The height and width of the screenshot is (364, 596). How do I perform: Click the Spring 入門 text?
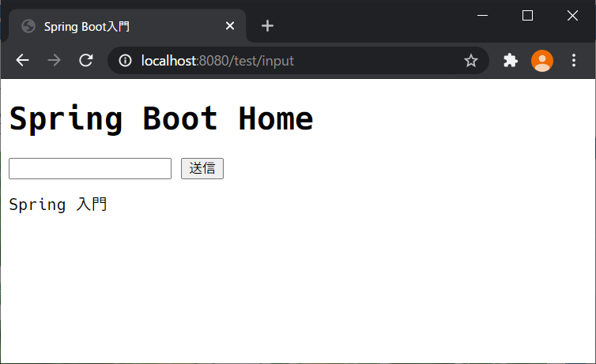click(58, 205)
